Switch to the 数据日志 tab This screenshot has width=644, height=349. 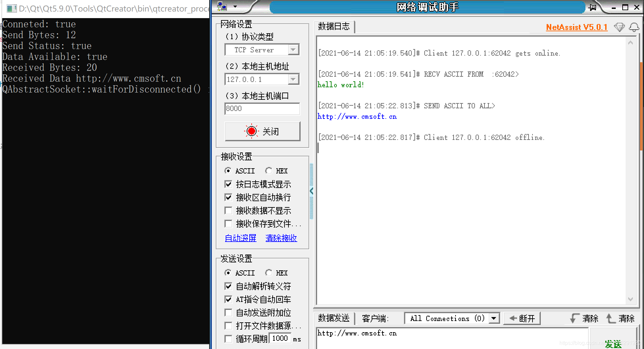[x=334, y=26]
